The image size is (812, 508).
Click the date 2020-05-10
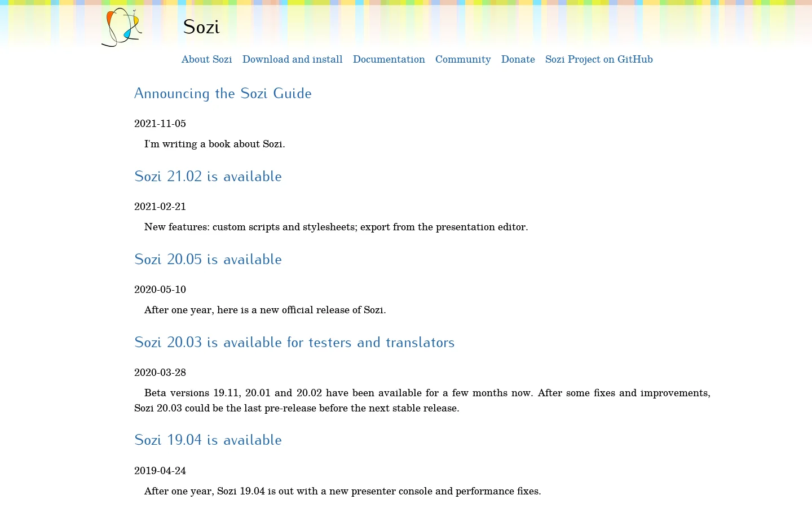(x=160, y=290)
